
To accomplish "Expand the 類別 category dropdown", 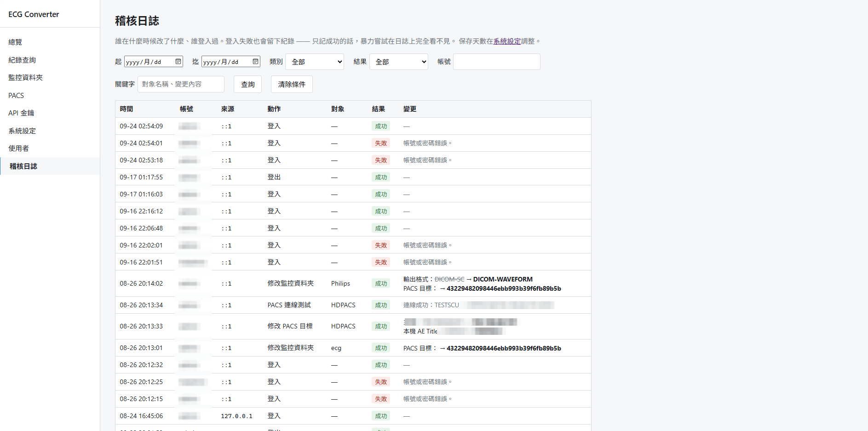I will (x=315, y=62).
